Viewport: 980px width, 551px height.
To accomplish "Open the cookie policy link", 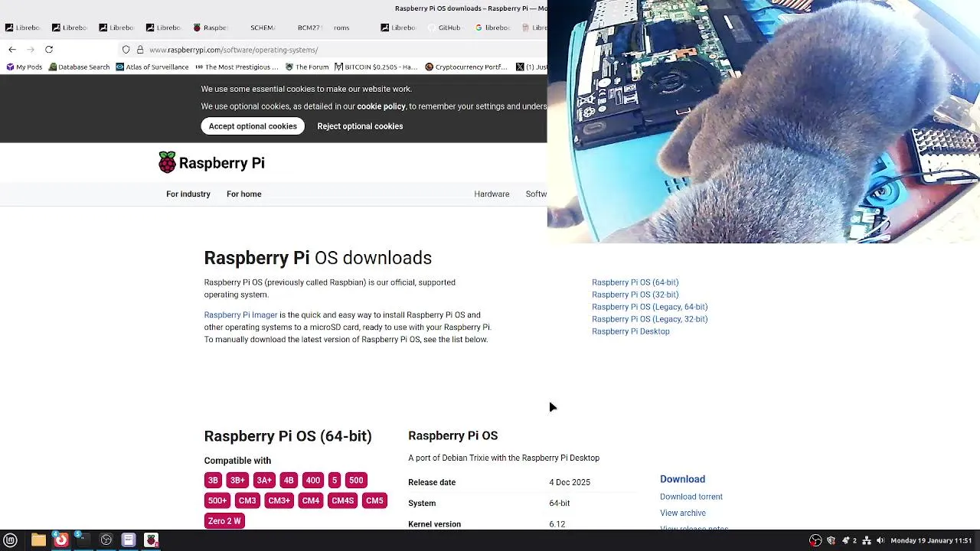I will pyautogui.click(x=381, y=106).
